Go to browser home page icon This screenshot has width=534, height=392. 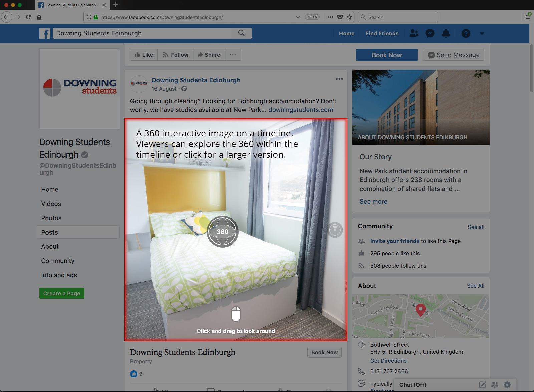click(39, 17)
